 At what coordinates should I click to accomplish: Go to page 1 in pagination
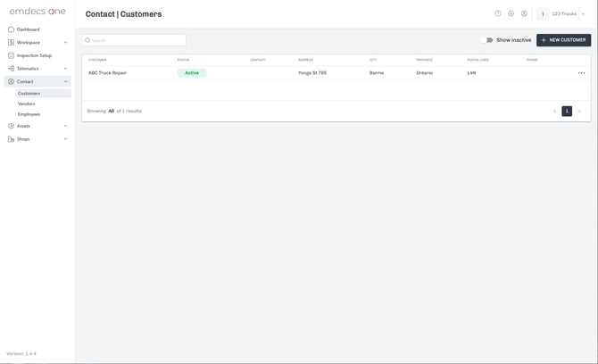567,111
